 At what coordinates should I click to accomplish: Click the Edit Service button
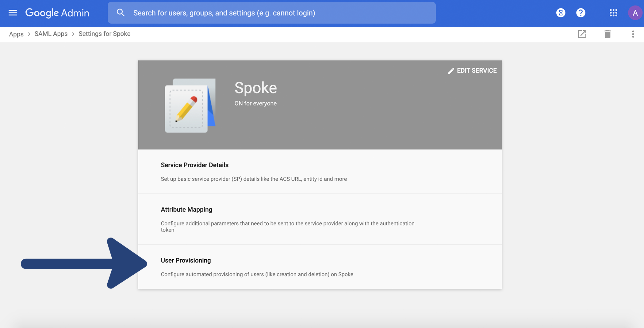click(x=472, y=71)
